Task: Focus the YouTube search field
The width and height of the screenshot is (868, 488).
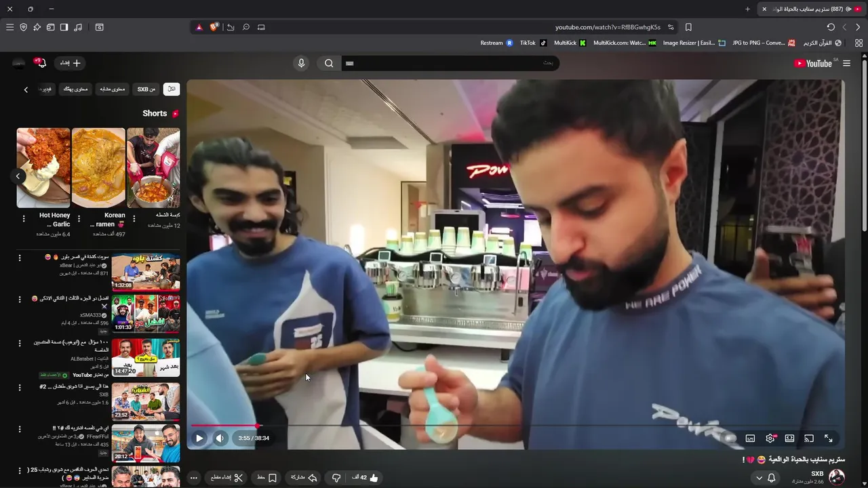Action: coord(451,63)
